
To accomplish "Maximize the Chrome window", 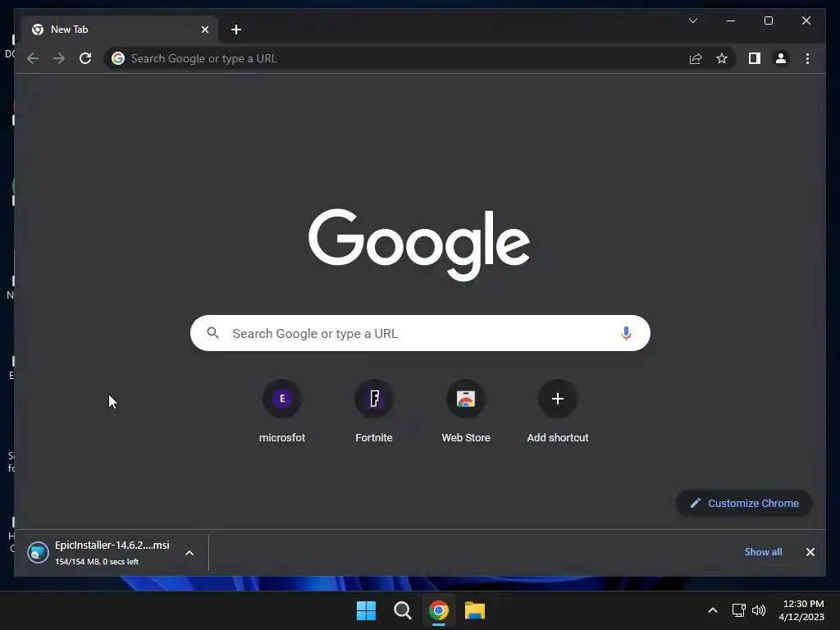I will 768,21.
